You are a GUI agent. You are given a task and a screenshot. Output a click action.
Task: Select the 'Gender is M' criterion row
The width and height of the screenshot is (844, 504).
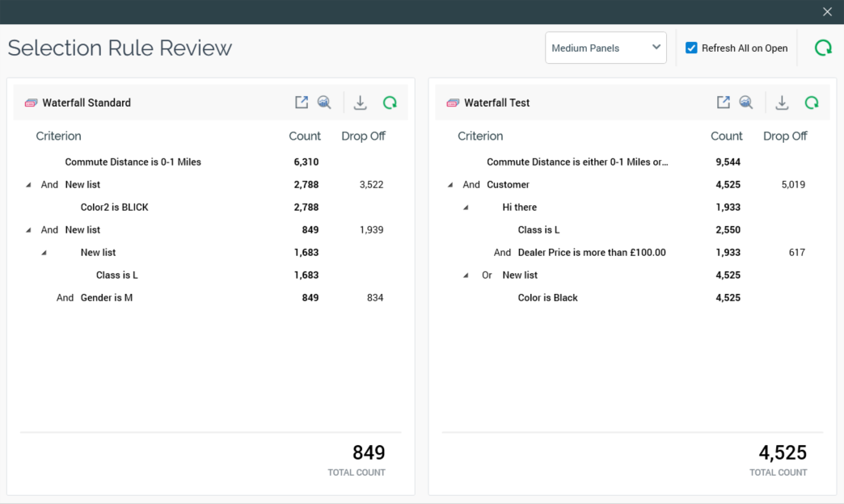coord(106,298)
